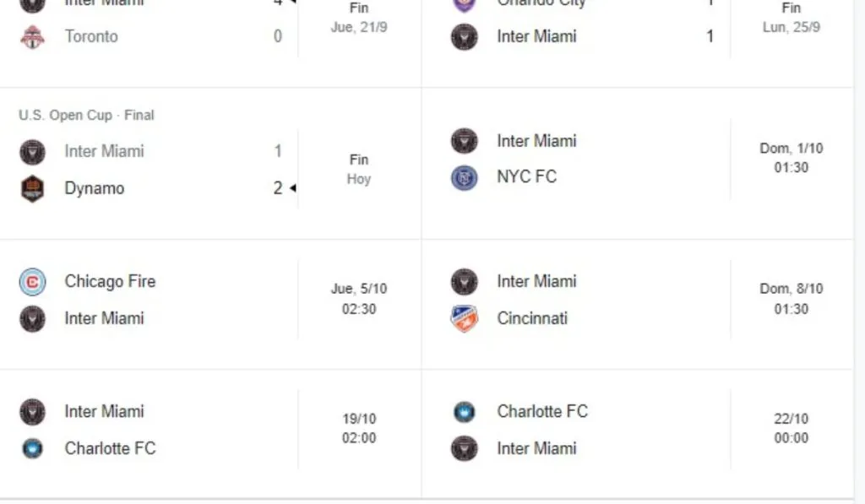Click the Cincinnati team crest icon
Screen dimensions: 865x504
[x=465, y=318]
